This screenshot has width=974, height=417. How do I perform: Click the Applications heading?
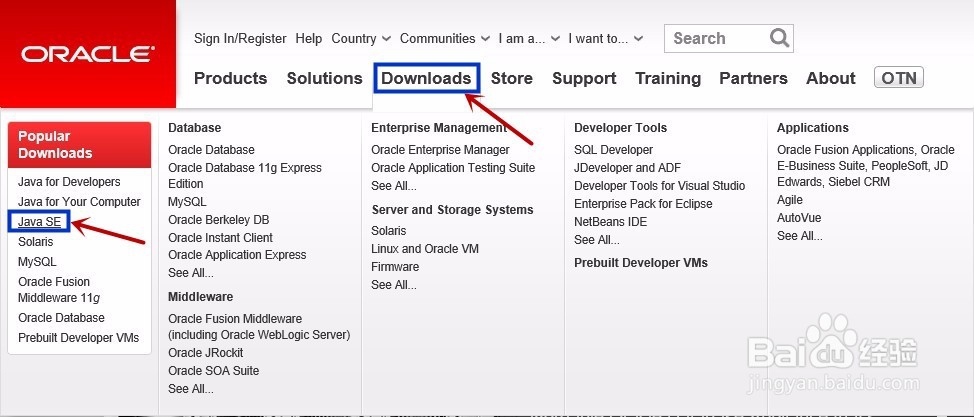click(x=812, y=128)
